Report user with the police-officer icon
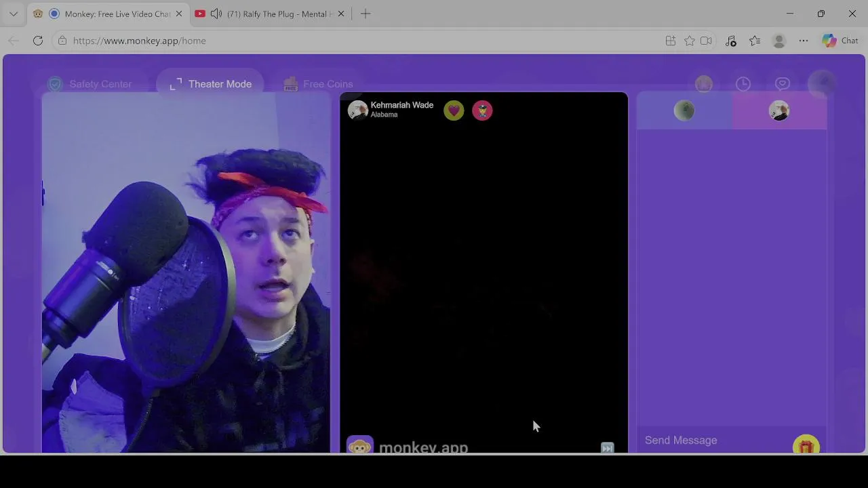868x488 pixels. point(482,110)
